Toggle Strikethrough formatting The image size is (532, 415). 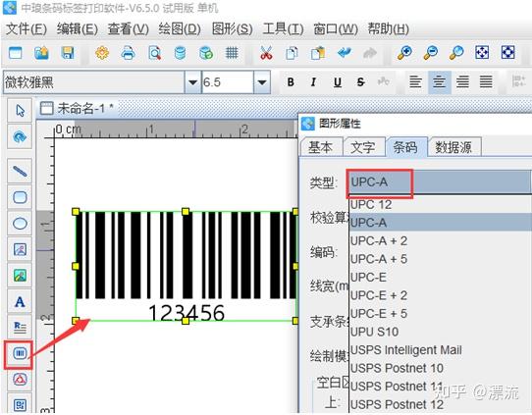[x=360, y=82]
